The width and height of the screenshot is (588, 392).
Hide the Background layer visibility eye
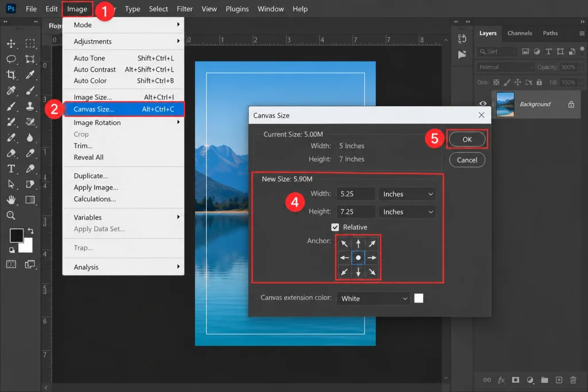(482, 104)
